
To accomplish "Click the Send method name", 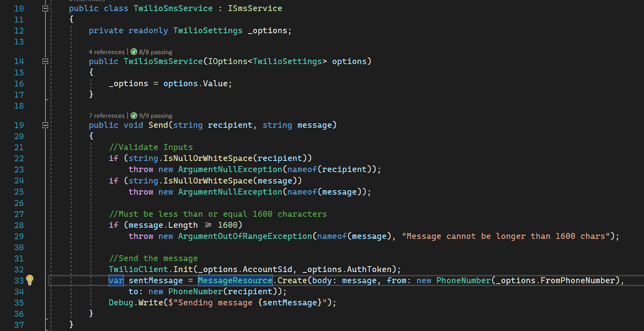I will click(x=158, y=125).
